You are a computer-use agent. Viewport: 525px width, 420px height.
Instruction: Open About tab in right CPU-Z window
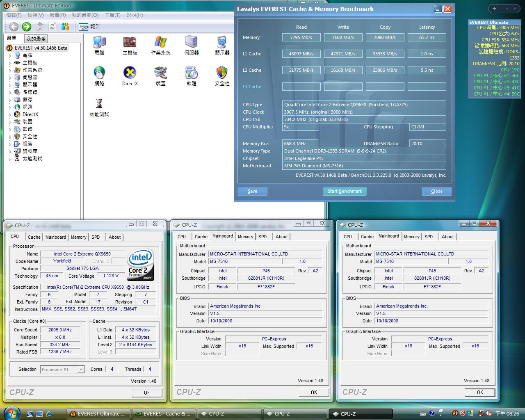point(447,237)
